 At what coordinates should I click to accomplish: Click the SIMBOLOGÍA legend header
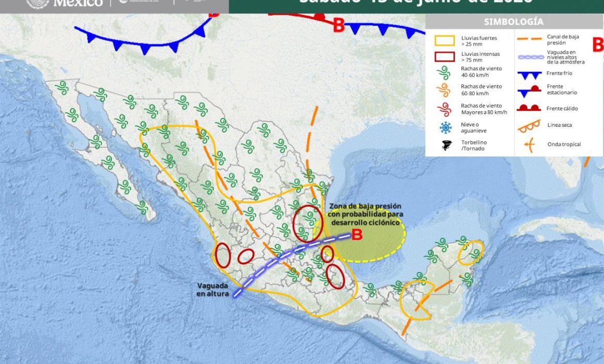coord(513,21)
